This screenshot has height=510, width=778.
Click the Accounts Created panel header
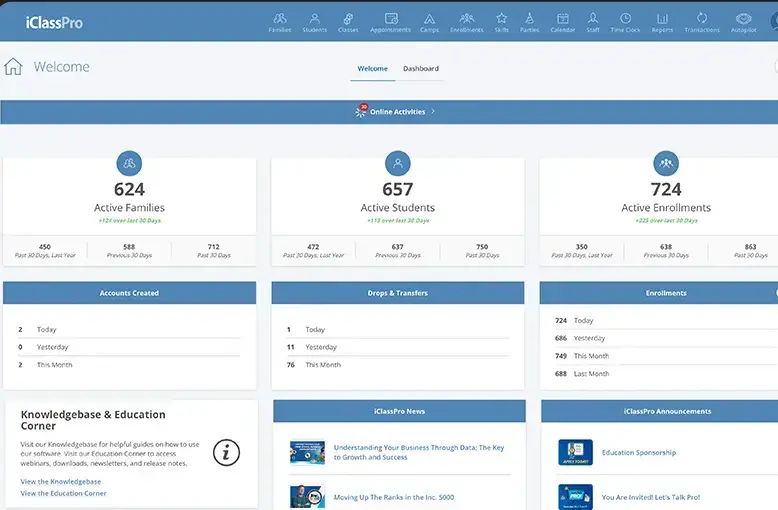(129, 293)
